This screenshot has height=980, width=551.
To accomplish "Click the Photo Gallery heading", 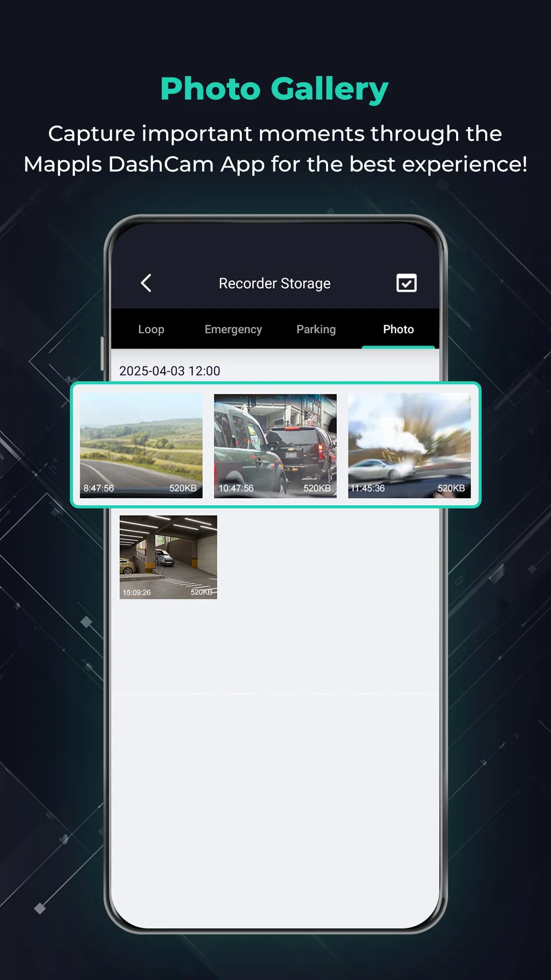I will tap(274, 89).
